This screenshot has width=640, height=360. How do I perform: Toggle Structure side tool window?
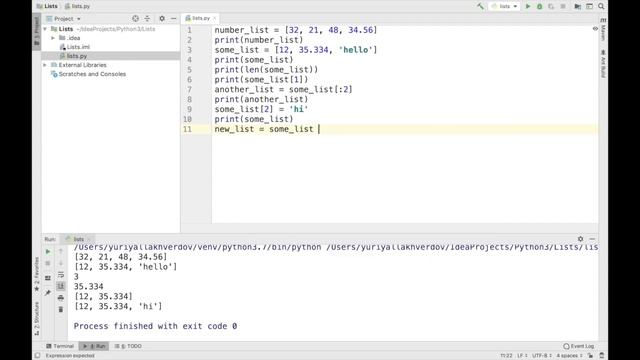pyautogui.click(x=37, y=318)
